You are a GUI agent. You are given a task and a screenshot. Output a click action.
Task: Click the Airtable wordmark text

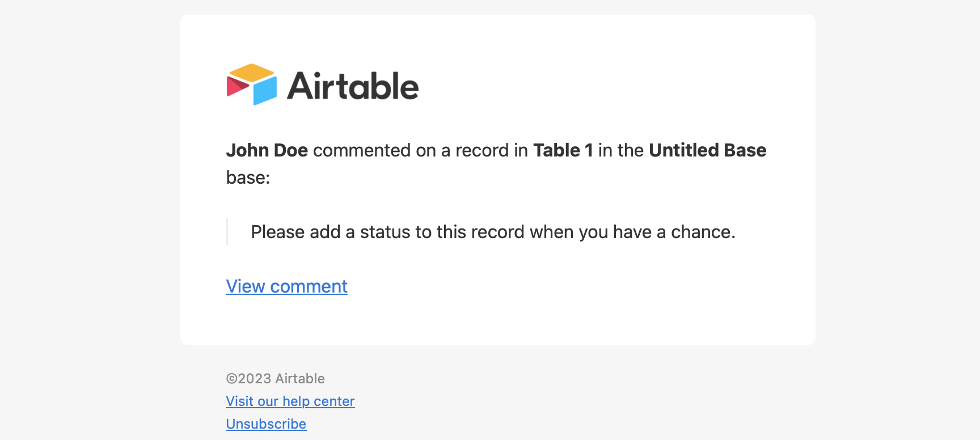353,86
